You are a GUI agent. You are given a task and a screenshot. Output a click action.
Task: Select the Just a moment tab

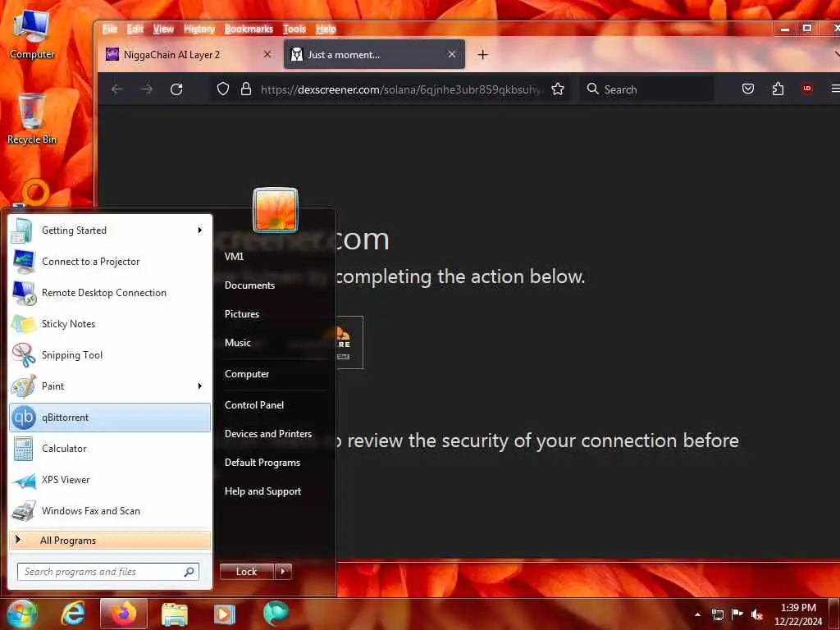(374, 55)
